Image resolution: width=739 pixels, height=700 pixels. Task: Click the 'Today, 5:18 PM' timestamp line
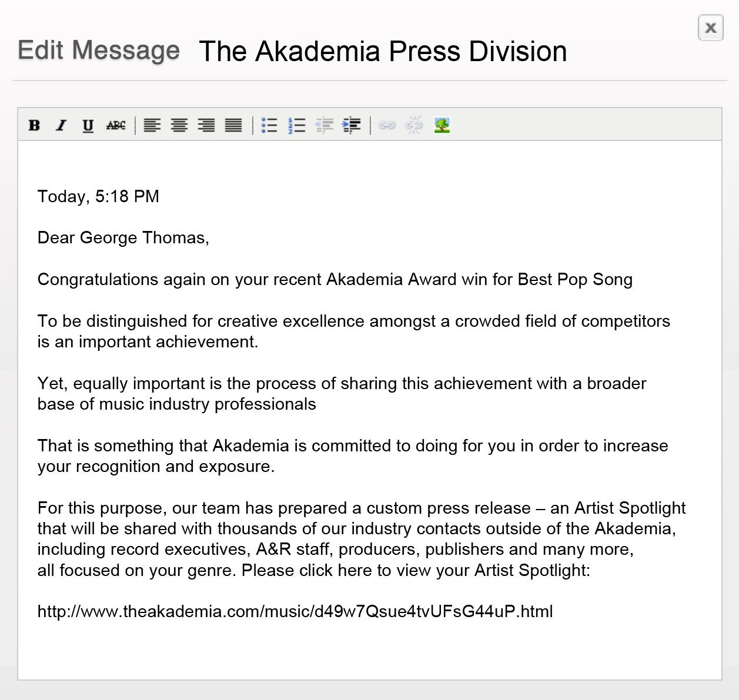coord(98,196)
